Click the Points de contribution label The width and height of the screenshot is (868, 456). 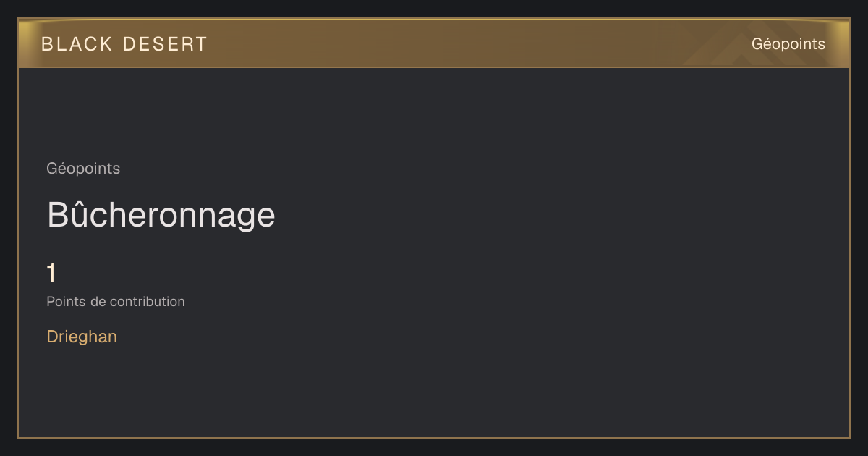pos(116,302)
